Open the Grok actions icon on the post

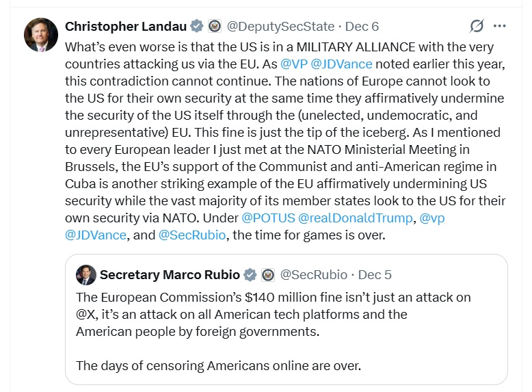[477, 27]
